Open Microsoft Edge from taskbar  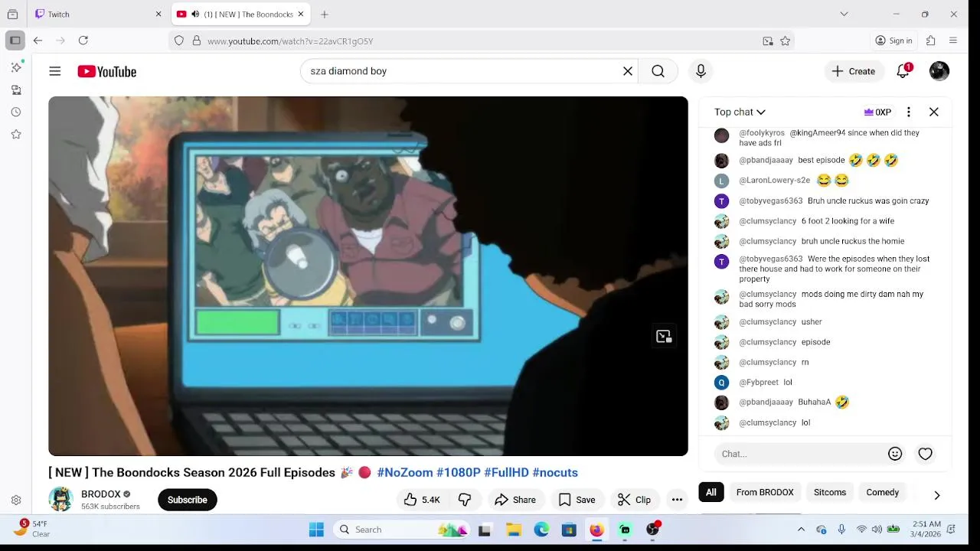pyautogui.click(x=541, y=530)
